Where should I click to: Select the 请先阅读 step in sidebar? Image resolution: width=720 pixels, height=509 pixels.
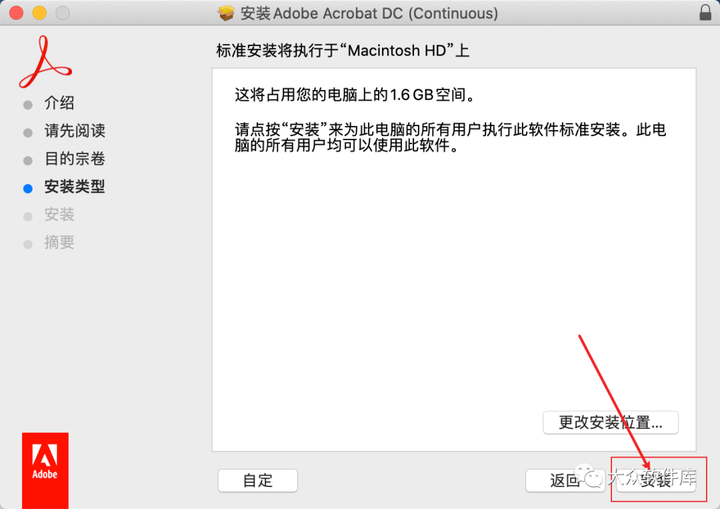tap(75, 131)
